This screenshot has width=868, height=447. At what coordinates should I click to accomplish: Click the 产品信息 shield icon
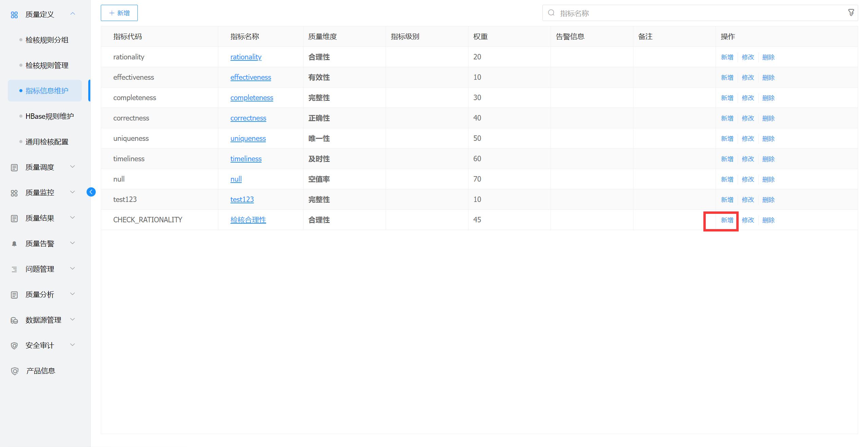point(15,371)
